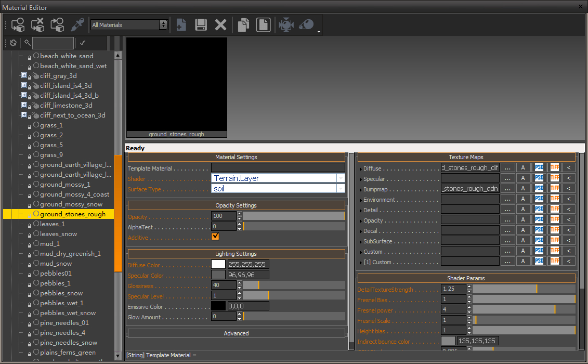
Task: Click the Paste Material icon
Action: pyautogui.click(x=263, y=24)
